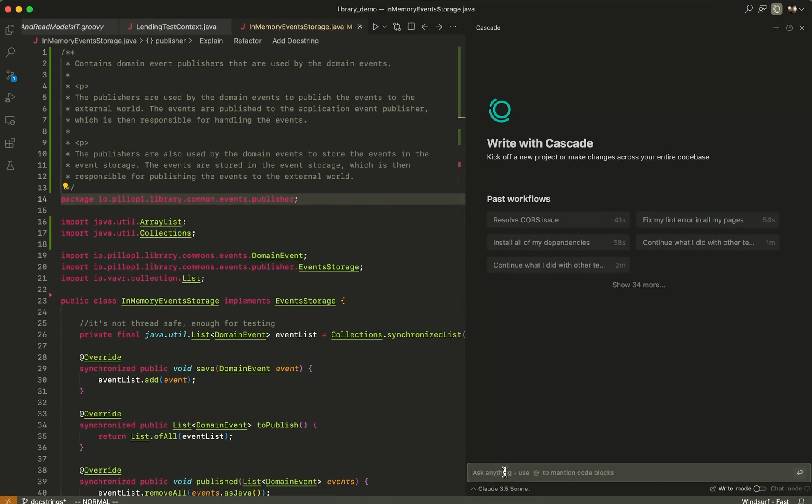Click the split editor icon

click(x=411, y=27)
